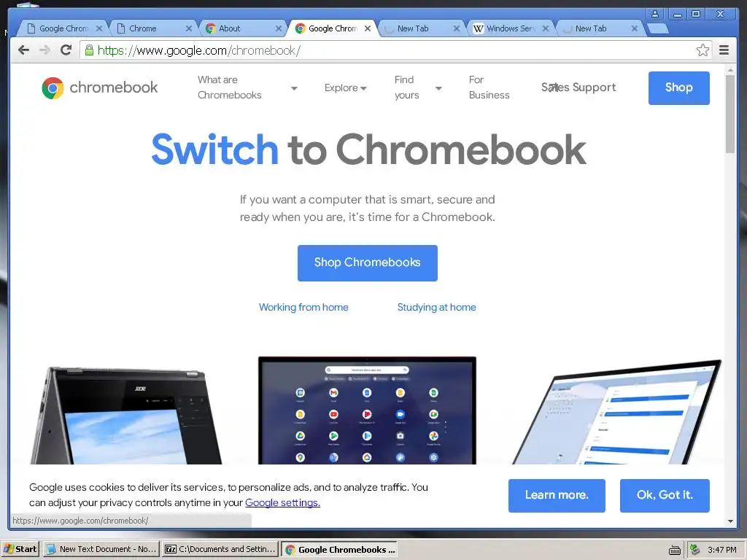Click the blue Shop button in header
Viewport: 747px width, 560px height.
678,87
